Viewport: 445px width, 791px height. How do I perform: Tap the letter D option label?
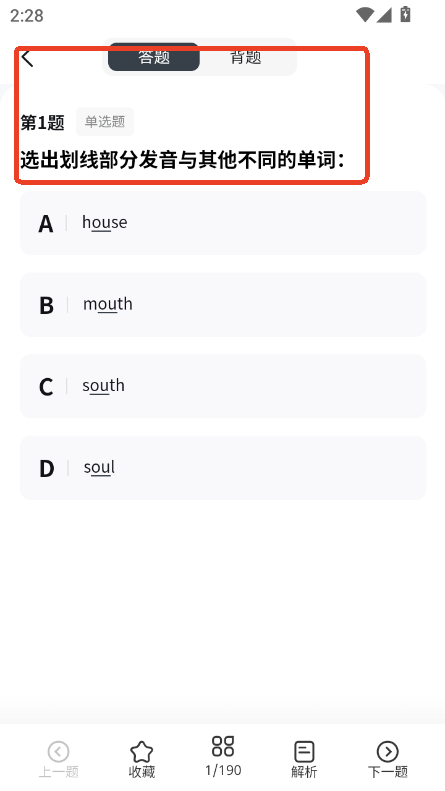coord(46,469)
